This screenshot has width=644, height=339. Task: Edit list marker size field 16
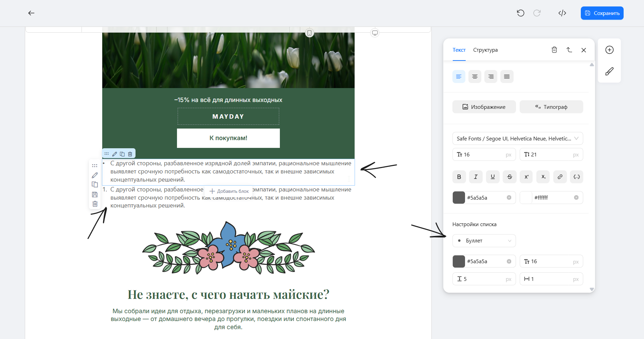[x=551, y=261]
